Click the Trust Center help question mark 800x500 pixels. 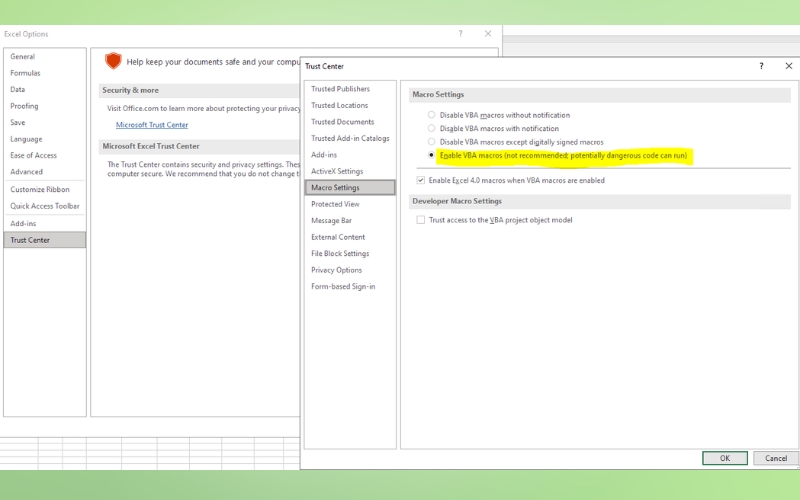tap(761, 66)
